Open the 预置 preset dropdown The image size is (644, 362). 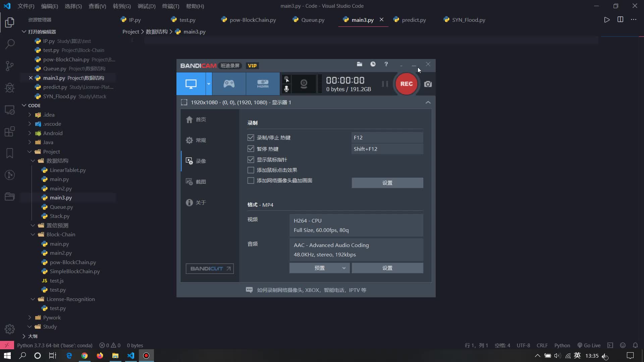pos(319,268)
